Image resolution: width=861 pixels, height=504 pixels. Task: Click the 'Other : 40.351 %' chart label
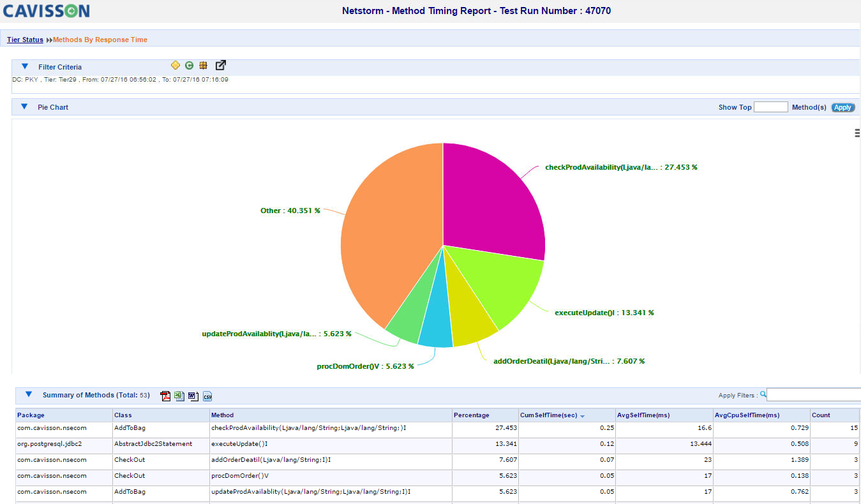(x=290, y=211)
